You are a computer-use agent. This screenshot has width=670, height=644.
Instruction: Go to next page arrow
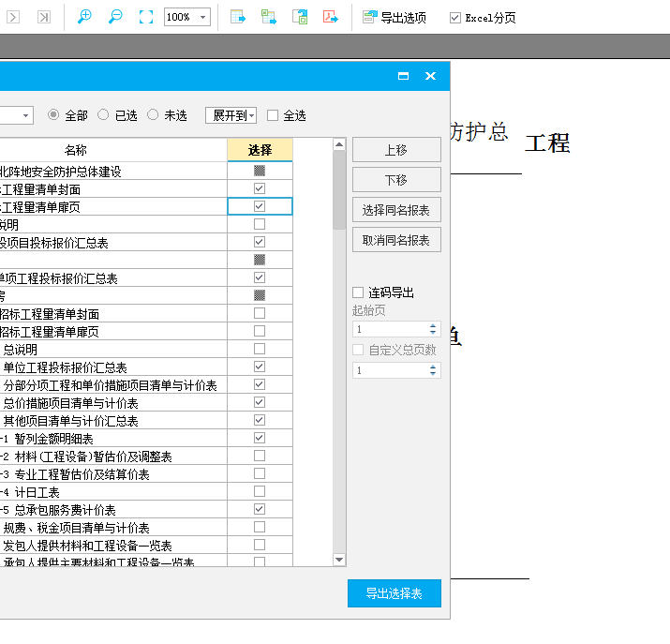[13, 17]
